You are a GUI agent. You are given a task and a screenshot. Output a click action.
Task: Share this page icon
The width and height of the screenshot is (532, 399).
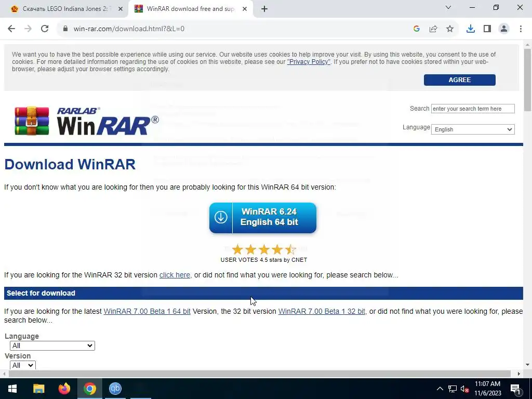[x=433, y=29]
